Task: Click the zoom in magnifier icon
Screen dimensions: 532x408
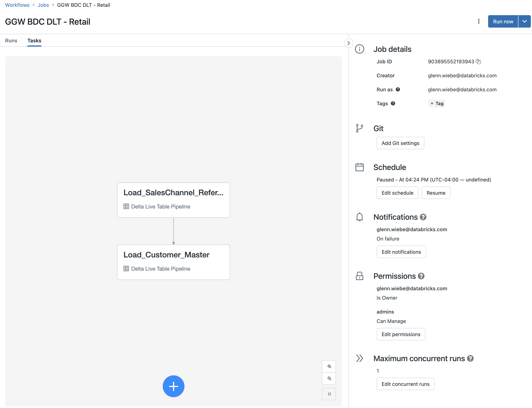Action: 329,366
